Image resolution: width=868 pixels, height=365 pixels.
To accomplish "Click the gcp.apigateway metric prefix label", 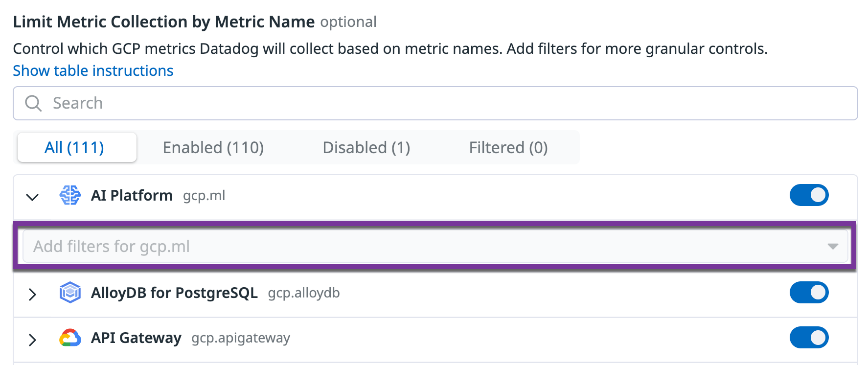I will 241,338.
